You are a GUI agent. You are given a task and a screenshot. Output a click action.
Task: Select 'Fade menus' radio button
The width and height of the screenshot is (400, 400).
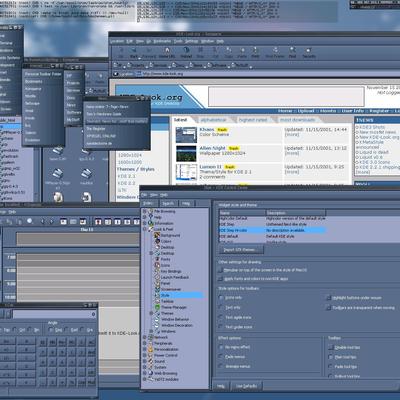[221, 357]
